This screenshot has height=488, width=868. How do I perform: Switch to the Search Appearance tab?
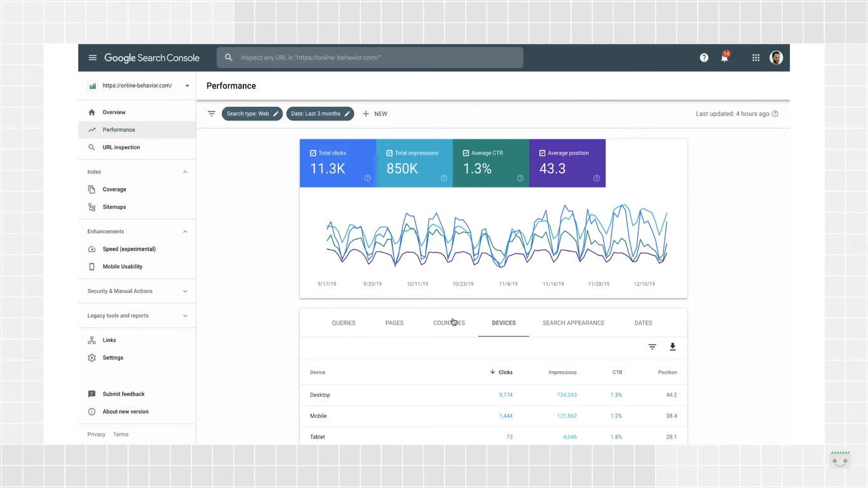coord(573,323)
